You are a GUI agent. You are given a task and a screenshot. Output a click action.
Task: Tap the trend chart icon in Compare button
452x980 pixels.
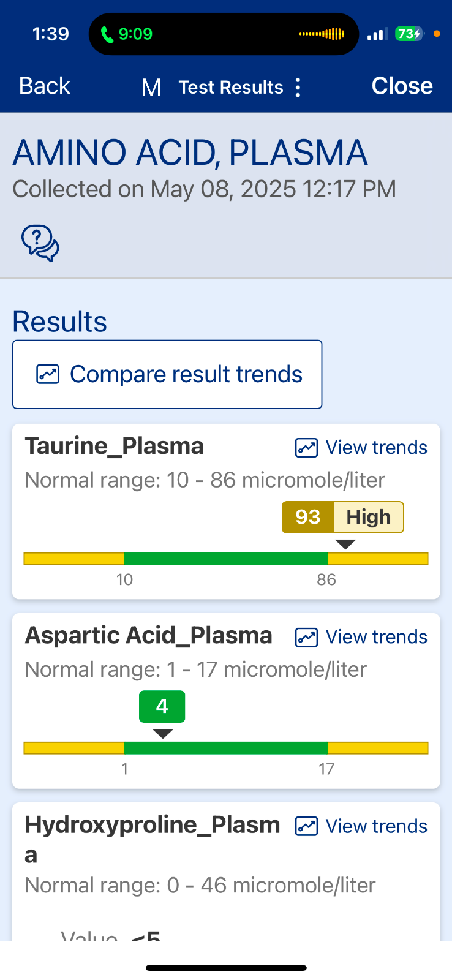(48, 374)
